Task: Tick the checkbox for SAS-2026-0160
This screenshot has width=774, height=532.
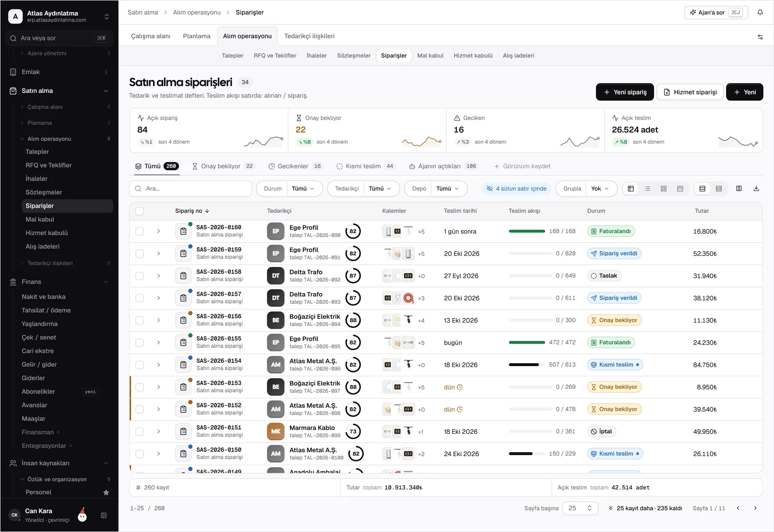Action: pyautogui.click(x=140, y=232)
